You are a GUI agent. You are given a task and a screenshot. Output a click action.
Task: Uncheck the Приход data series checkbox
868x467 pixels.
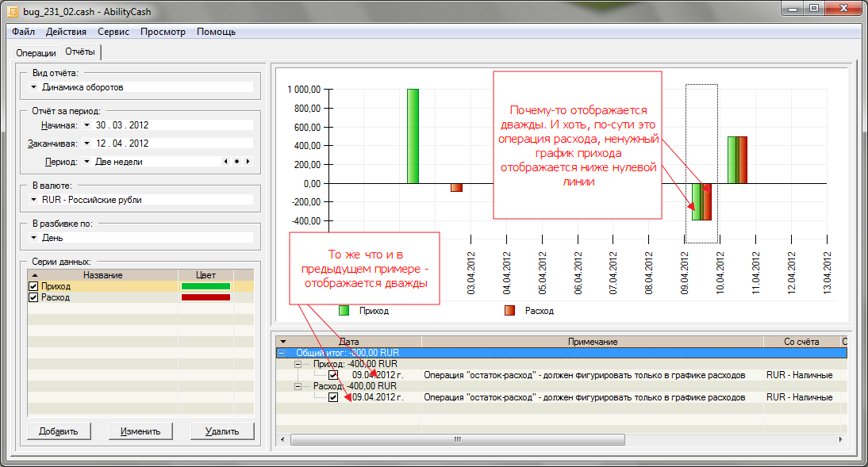[x=33, y=286]
